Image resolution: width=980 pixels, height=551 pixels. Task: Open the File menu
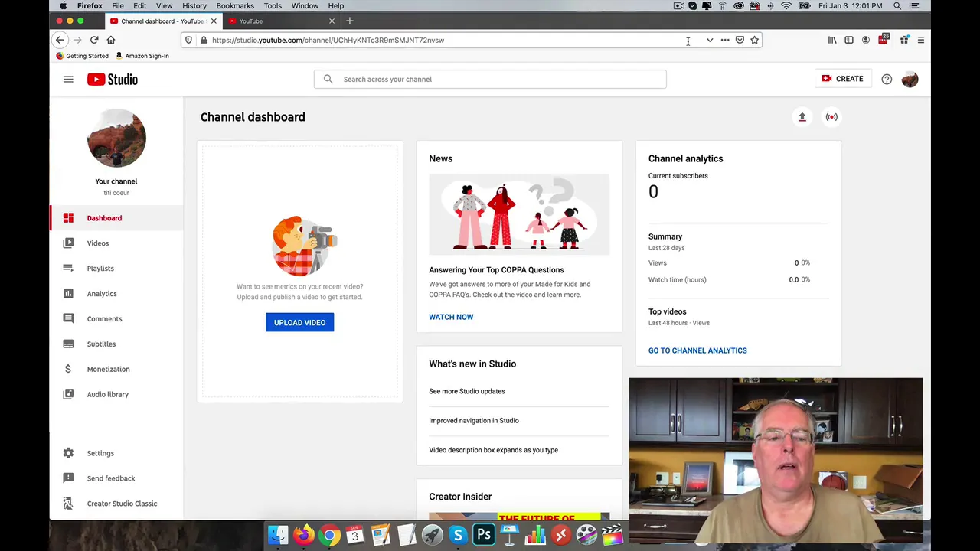click(x=118, y=5)
